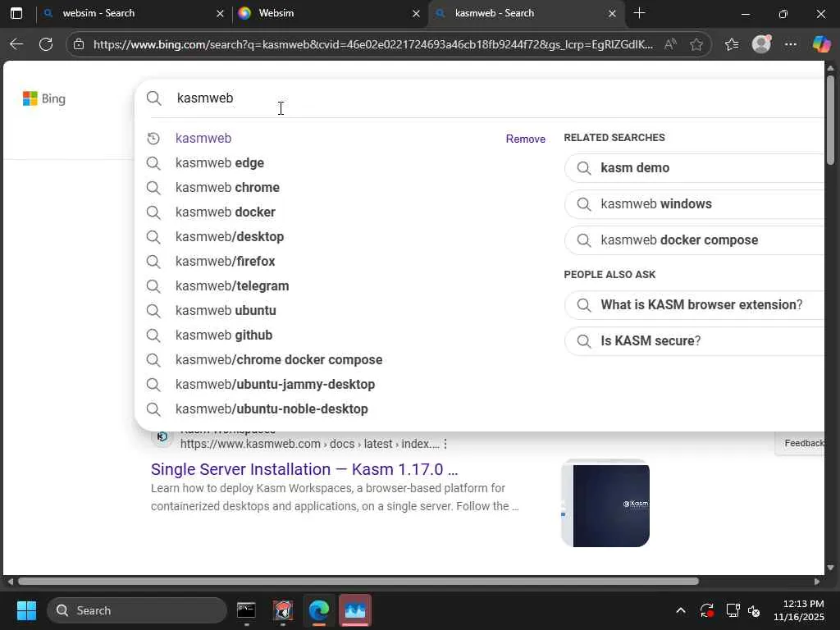The height and width of the screenshot is (630, 840).
Task: Open the Windows Start menu
Action: pyautogui.click(x=26, y=610)
